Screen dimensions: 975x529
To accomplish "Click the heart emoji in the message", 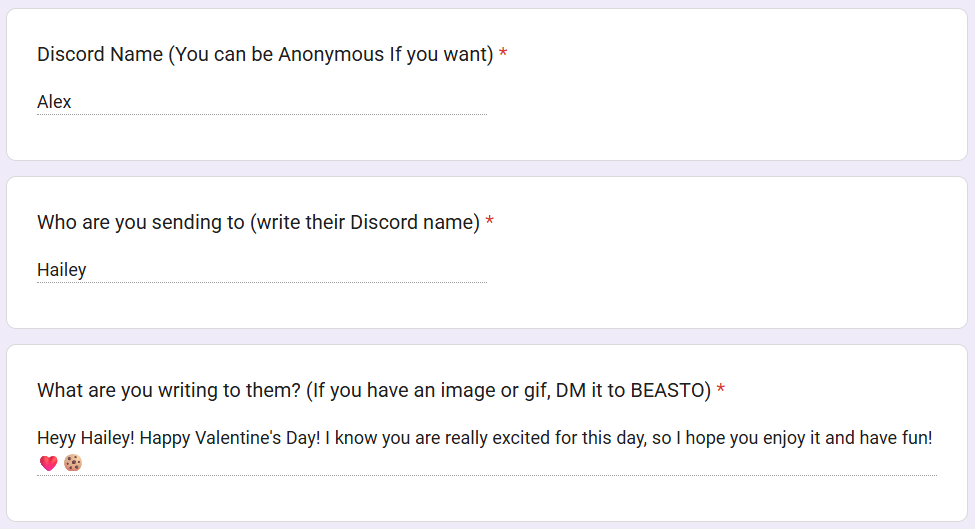I will pyautogui.click(x=48, y=463).
